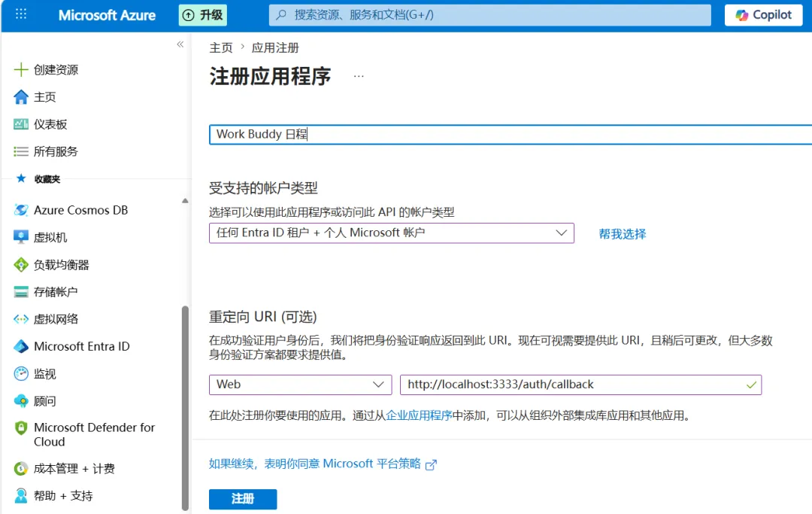The width and height of the screenshot is (812, 514).
Task: Open Azure Cosmos DB favorite
Action: click(x=80, y=210)
